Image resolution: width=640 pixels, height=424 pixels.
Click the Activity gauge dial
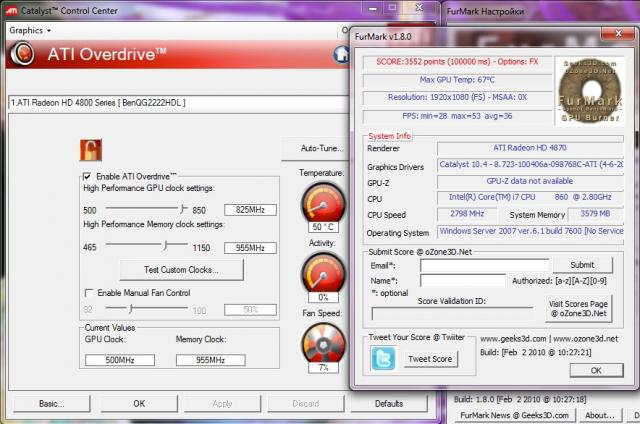click(x=323, y=273)
